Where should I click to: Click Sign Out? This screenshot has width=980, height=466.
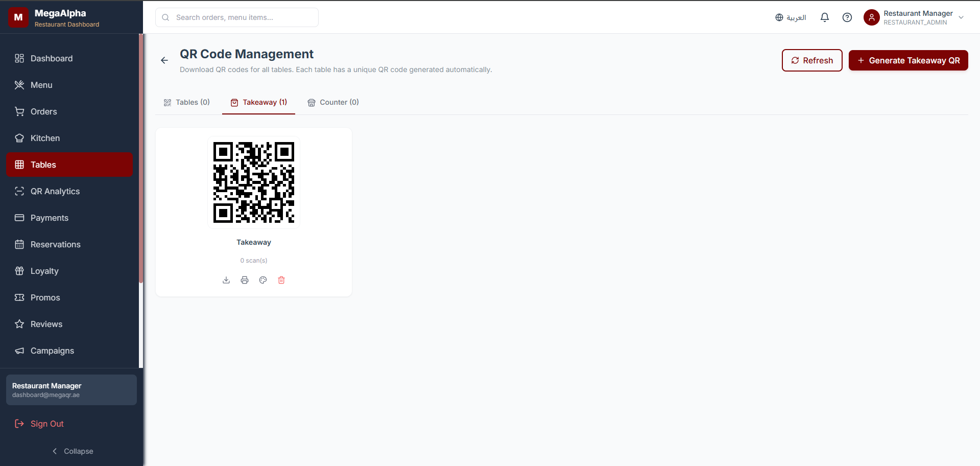69,424
